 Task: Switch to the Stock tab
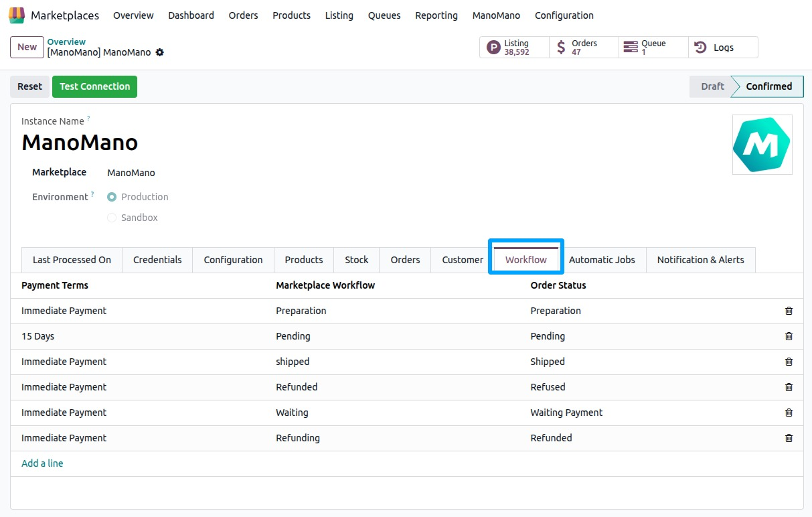point(357,260)
